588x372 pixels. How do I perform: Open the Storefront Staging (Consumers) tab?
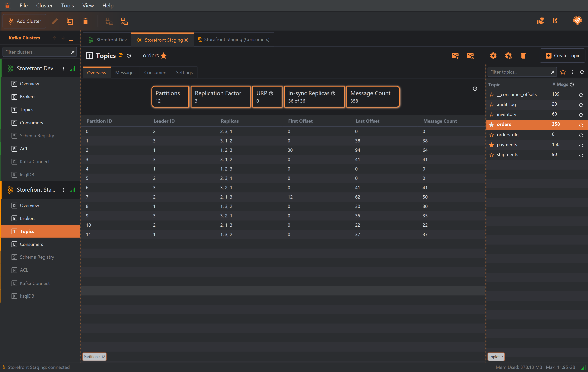coord(234,40)
